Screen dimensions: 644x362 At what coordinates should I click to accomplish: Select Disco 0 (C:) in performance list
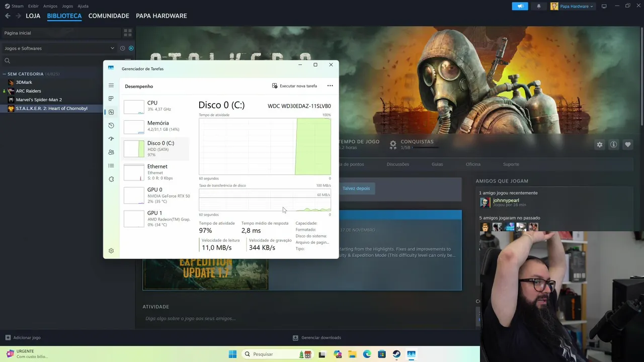coord(155,149)
